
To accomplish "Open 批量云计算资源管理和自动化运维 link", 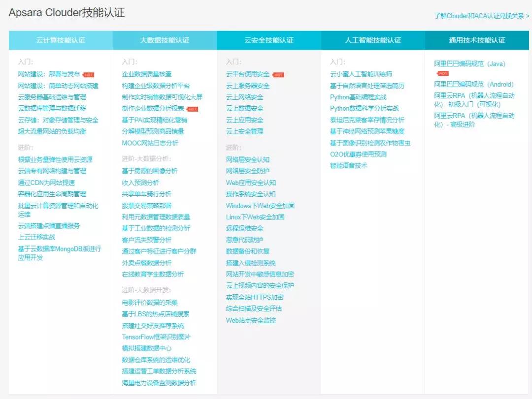I will 58,210.
